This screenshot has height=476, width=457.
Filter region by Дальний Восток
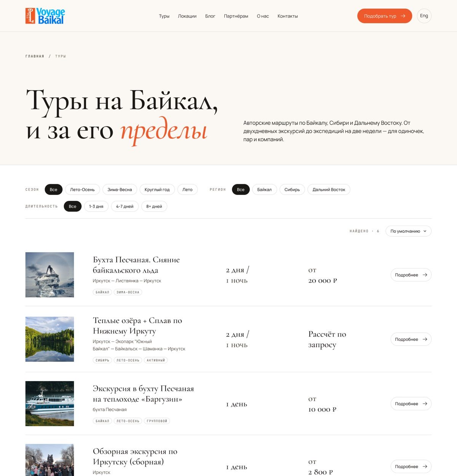[x=329, y=190]
